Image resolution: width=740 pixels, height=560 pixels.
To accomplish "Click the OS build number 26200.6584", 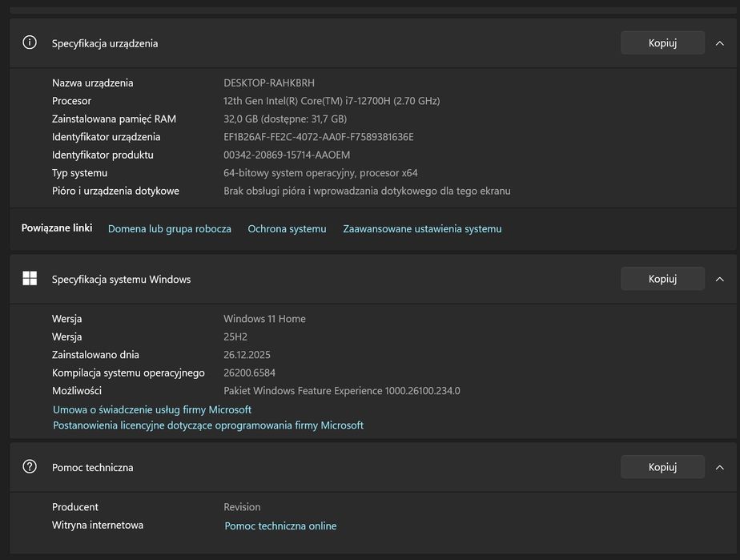I will [x=249, y=373].
